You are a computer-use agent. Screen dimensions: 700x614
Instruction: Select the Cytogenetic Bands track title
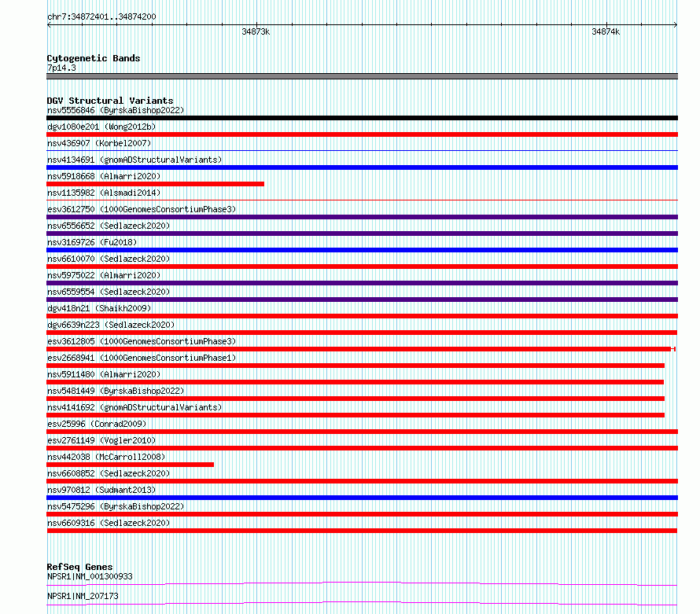click(x=94, y=58)
